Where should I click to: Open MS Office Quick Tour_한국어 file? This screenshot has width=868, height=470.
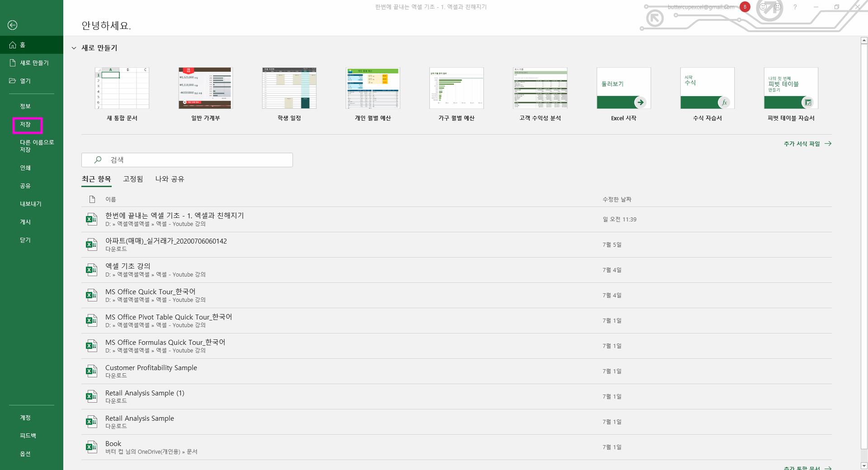pyautogui.click(x=457, y=295)
